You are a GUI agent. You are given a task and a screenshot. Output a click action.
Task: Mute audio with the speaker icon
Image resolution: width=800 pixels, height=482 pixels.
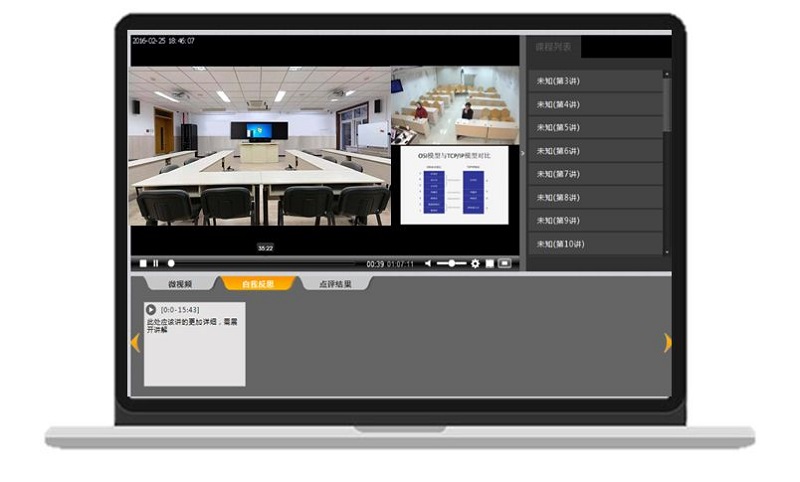coord(428,263)
